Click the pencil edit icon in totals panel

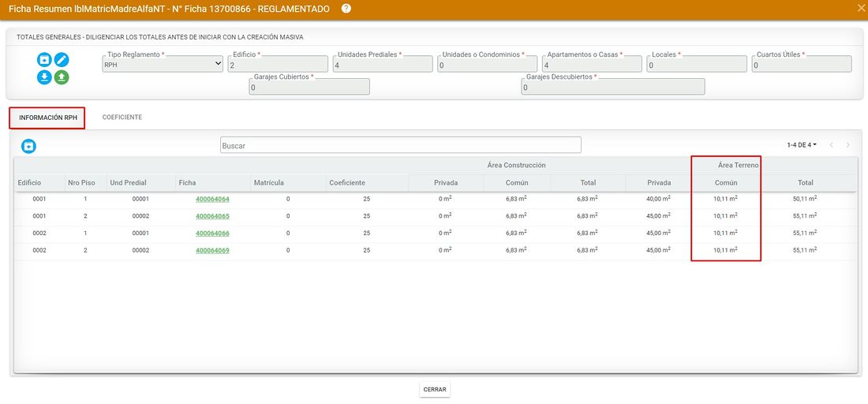tap(62, 60)
